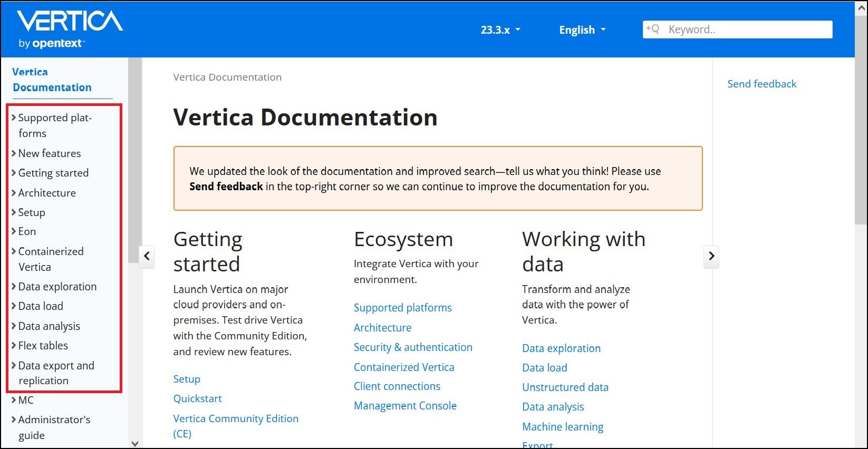Image resolution: width=868 pixels, height=449 pixels.
Task: Open Data analysis link under Working with data
Action: point(553,407)
